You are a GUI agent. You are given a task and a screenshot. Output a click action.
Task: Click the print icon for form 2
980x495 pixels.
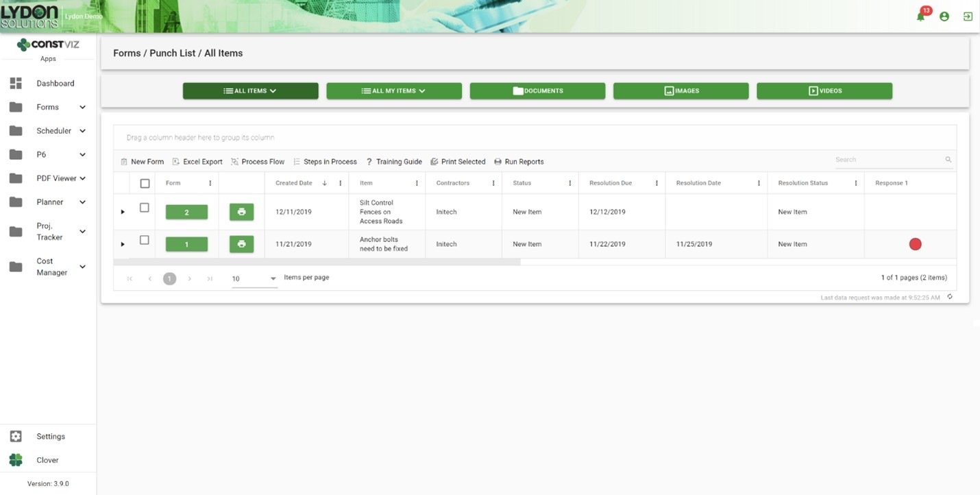[x=241, y=212]
